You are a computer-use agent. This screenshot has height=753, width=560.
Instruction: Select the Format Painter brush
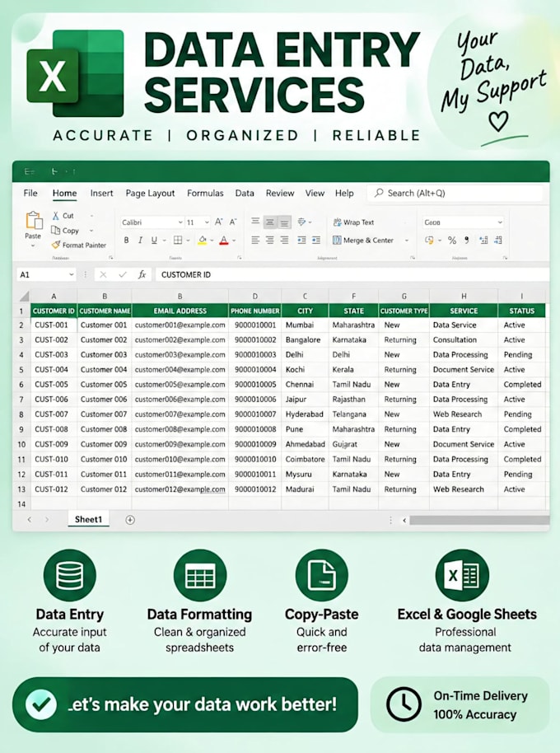click(56, 245)
